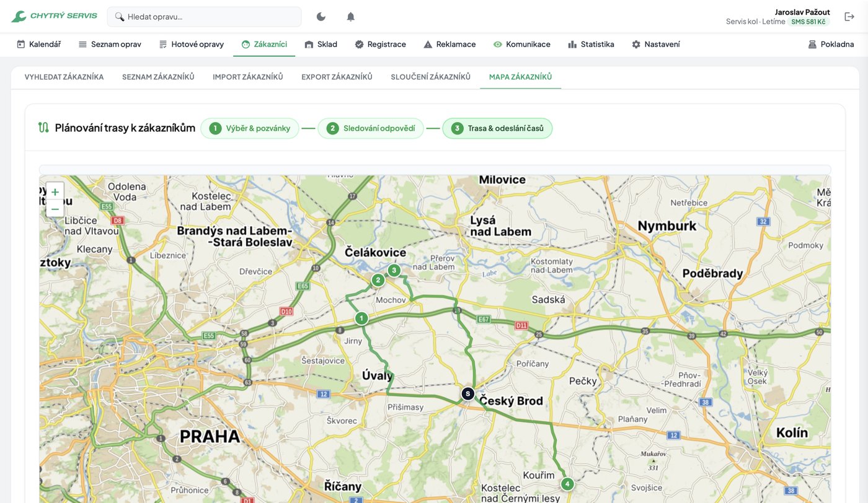Open Hotové opravy menu item
The width and height of the screenshot is (868, 503).
pos(191,44)
